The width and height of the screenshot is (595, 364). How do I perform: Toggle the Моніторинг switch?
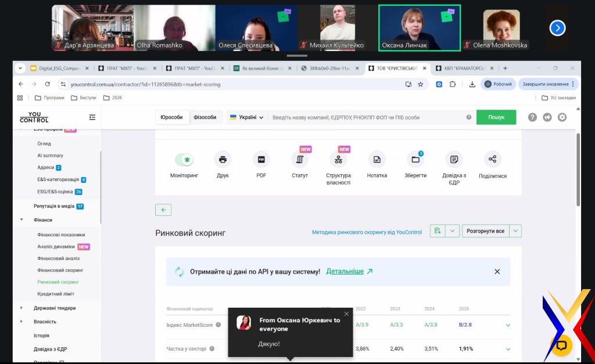184,160
